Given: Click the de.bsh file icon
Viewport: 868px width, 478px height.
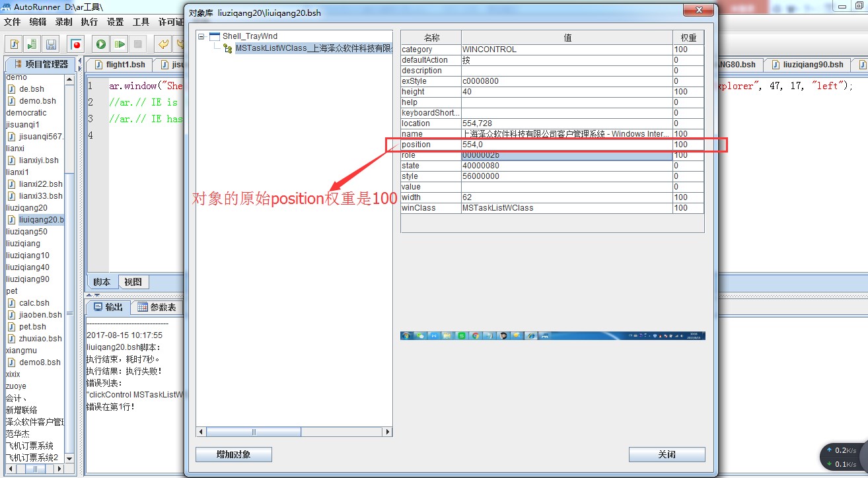Looking at the screenshot, I should tap(11, 89).
